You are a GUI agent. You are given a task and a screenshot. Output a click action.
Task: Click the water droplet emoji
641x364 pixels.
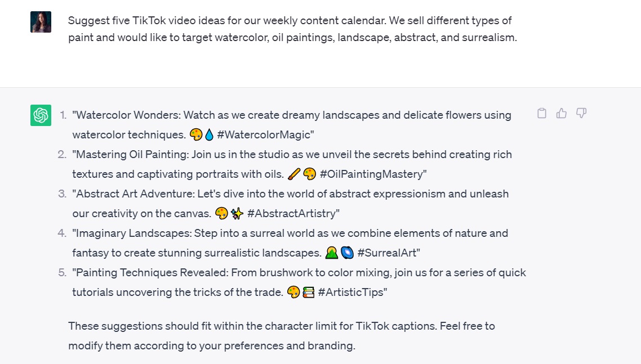(x=210, y=135)
